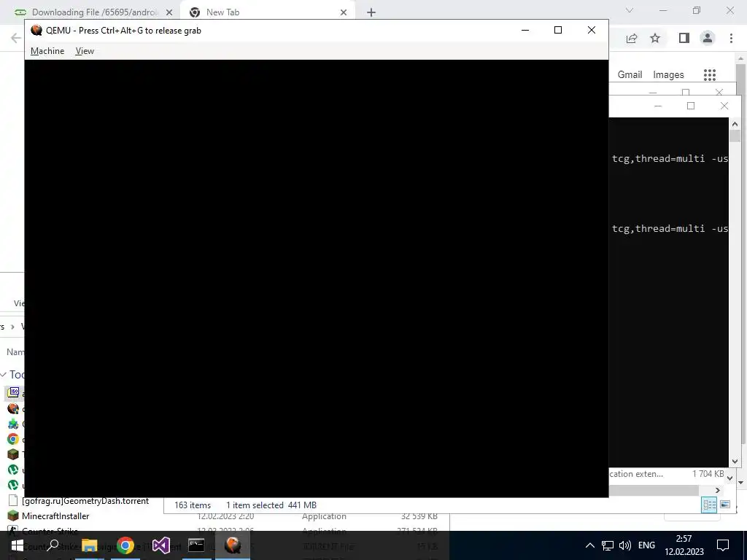Click 1 item selected 441 MB status text
Screen dimensions: 747x560
(x=271, y=505)
